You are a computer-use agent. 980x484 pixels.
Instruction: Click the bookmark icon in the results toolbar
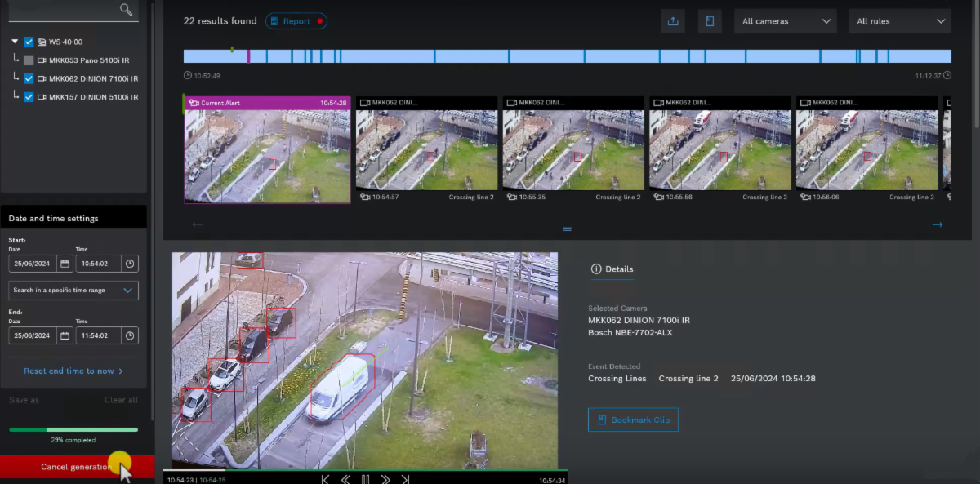tap(710, 21)
